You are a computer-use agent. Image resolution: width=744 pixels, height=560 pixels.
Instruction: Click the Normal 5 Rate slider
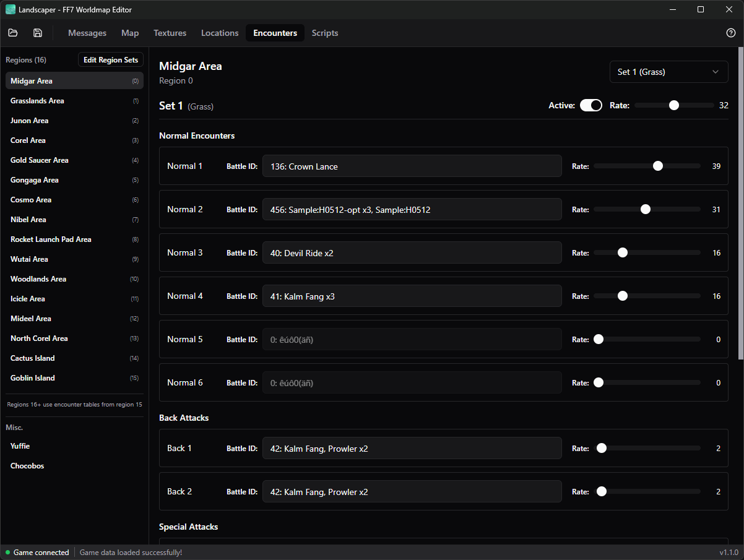647,339
